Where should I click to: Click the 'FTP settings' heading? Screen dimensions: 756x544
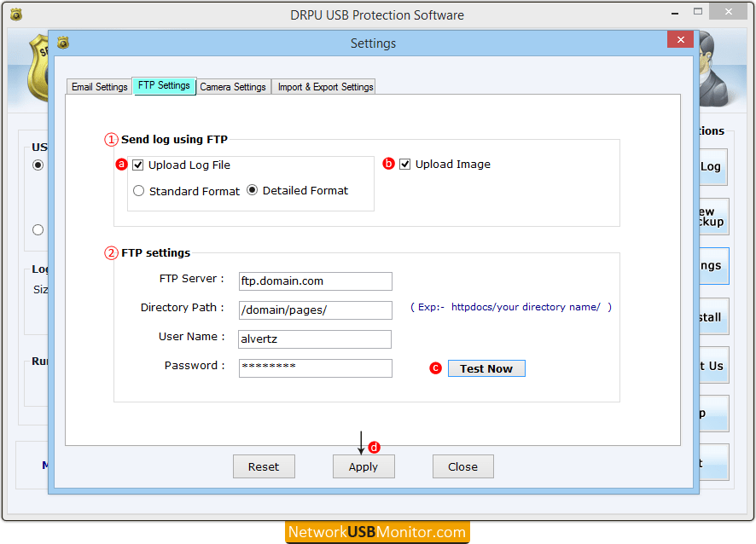click(x=156, y=253)
